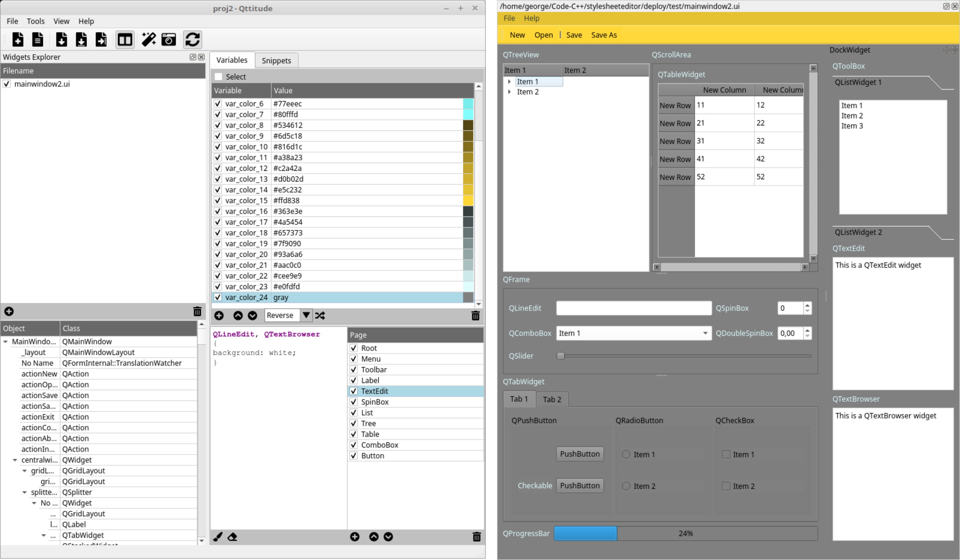
Task: Open the Reverse dropdown arrow
Action: 306,315
